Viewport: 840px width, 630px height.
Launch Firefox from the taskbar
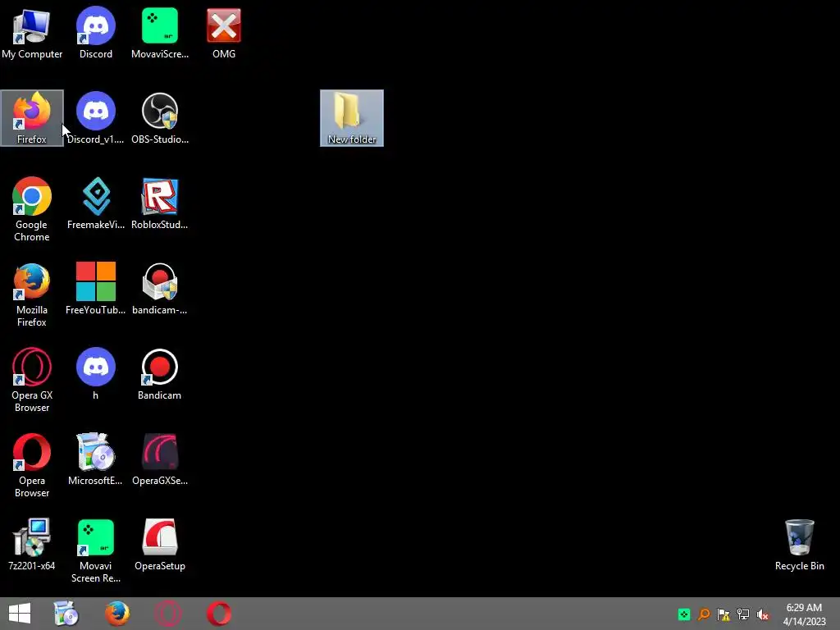[116, 614]
